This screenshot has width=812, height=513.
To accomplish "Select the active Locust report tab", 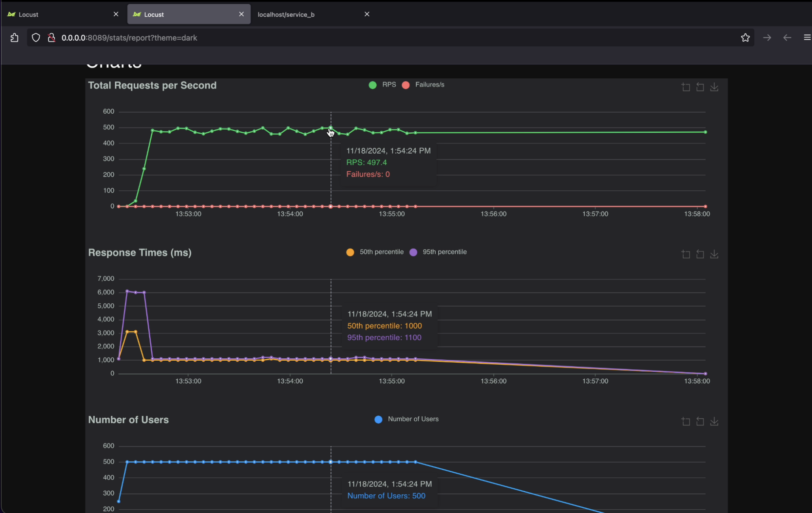I will [188, 14].
